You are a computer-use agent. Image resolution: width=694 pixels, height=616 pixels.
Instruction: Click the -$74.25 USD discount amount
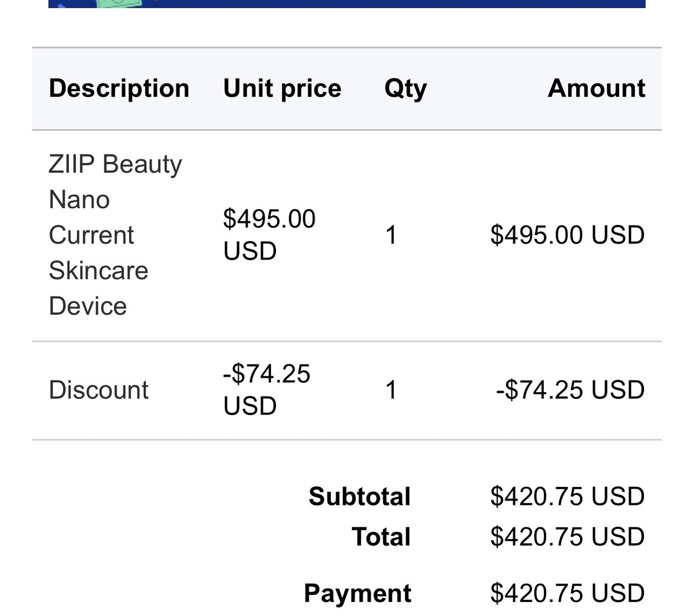(x=570, y=390)
